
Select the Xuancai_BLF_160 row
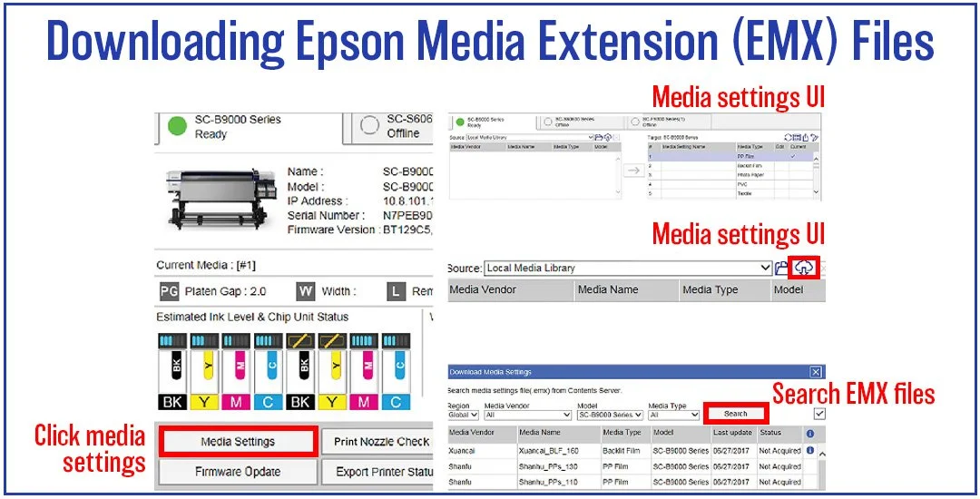point(632,450)
